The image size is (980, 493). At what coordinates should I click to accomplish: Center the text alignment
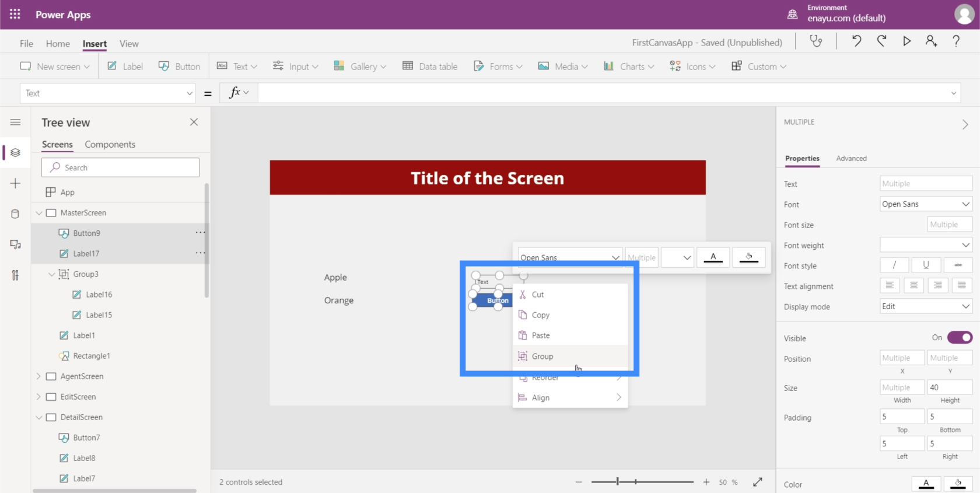coord(914,285)
